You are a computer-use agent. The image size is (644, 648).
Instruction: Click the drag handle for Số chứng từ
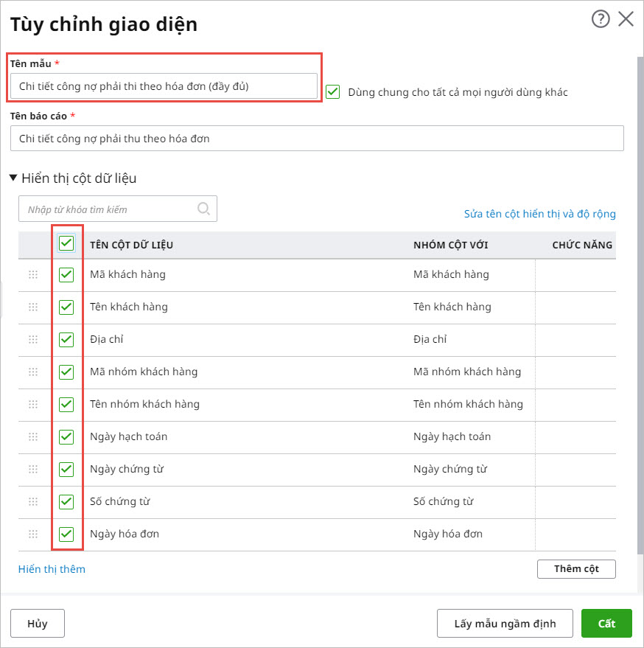click(x=33, y=501)
